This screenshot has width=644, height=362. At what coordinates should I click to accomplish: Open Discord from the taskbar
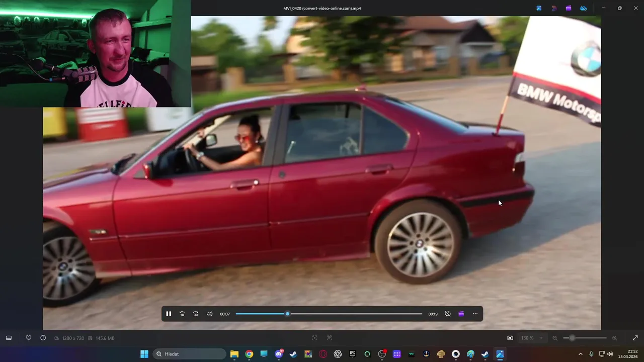click(x=279, y=354)
